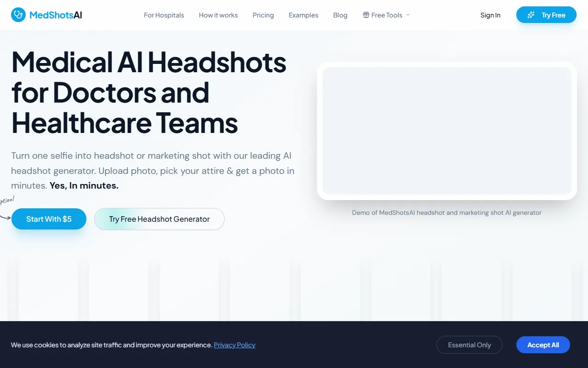
Task: Go to How it works section
Action: (218, 15)
